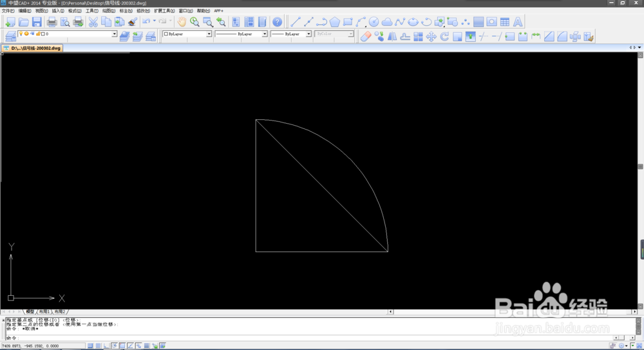This screenshot has height=350, width=644.
Task: Expand the ByColor plot style dropdown
Action: (351, 34)
